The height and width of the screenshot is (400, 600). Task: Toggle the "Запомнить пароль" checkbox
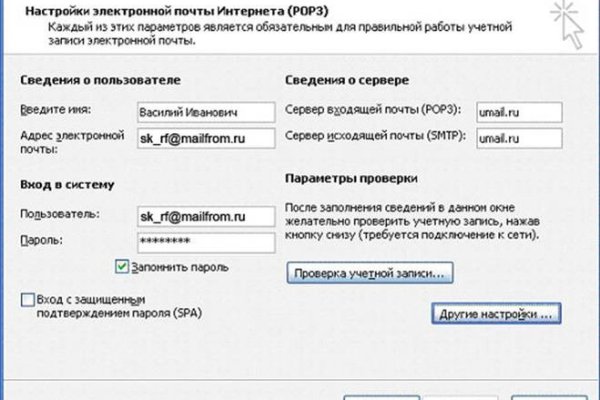point(122,268)
